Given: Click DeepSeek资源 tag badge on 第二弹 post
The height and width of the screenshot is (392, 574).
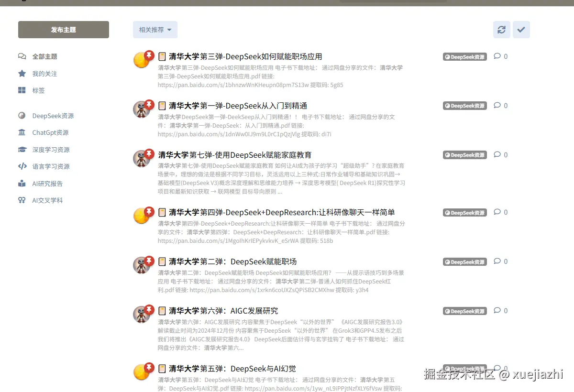Looking at the screenshot, I should [464, 262].
